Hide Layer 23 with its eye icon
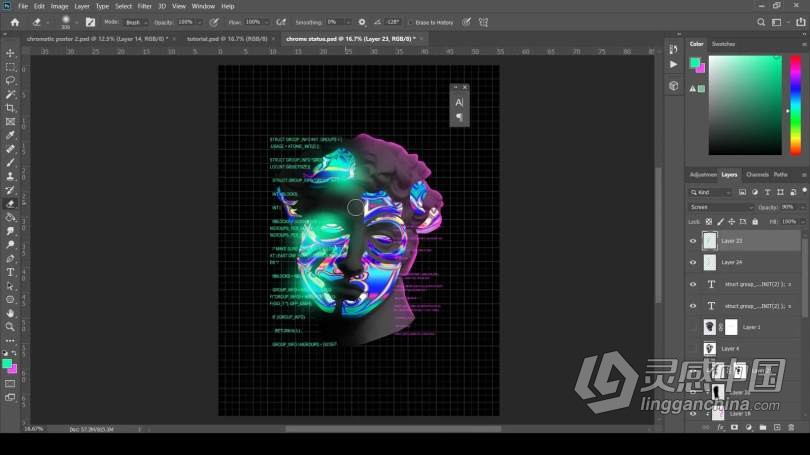The height and width of the screenshot is (455, 810). [x=693, y=241]
